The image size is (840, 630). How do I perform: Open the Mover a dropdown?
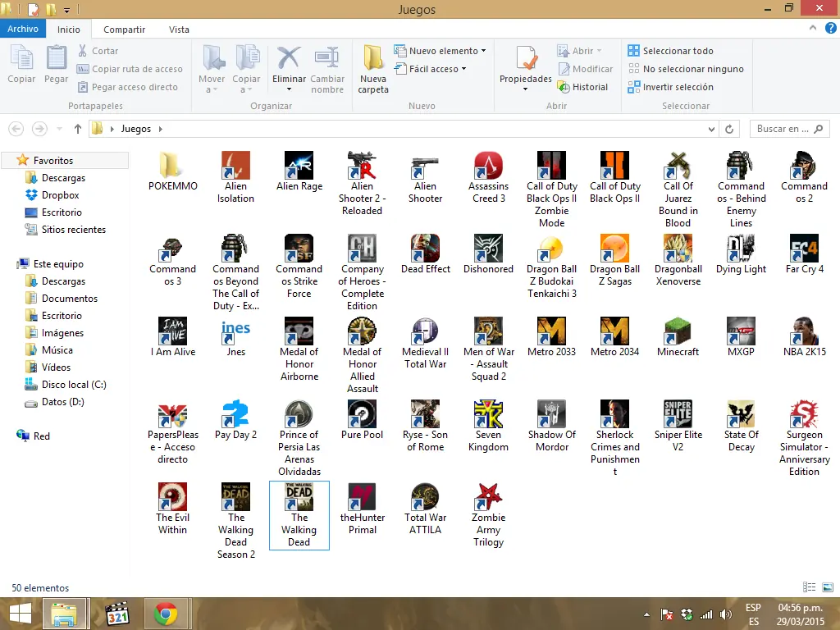(212, 70)
